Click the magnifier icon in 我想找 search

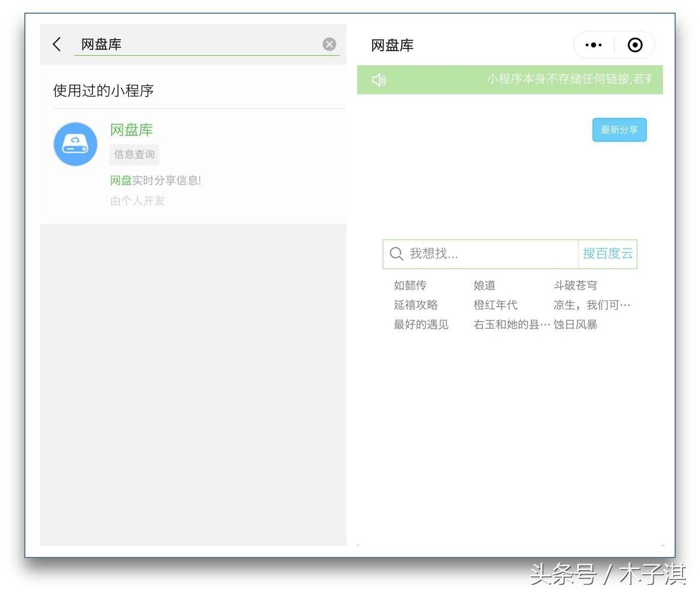click(x=396, y=254)
